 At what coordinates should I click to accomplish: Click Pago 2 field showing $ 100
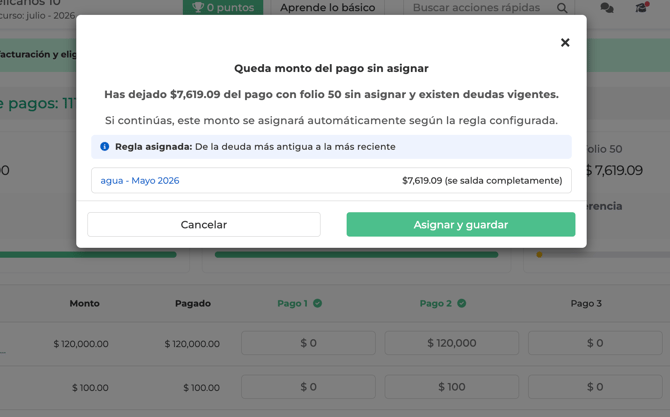click(x=452, y=387)
